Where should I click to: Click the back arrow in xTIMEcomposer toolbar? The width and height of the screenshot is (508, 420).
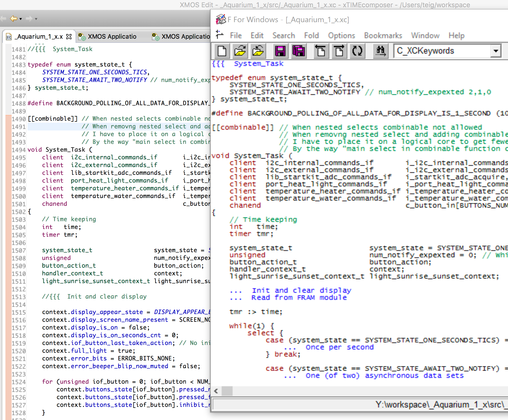[3, 19]
